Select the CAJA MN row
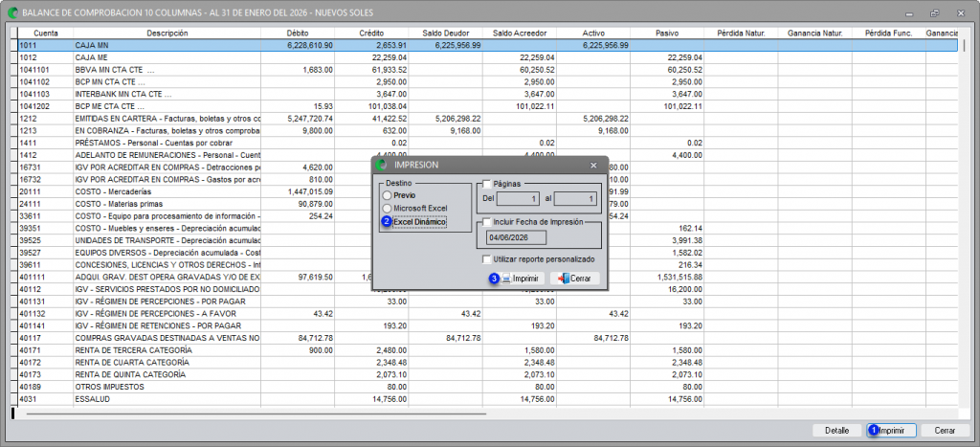 pyautogui.click(x=487, y=46)
